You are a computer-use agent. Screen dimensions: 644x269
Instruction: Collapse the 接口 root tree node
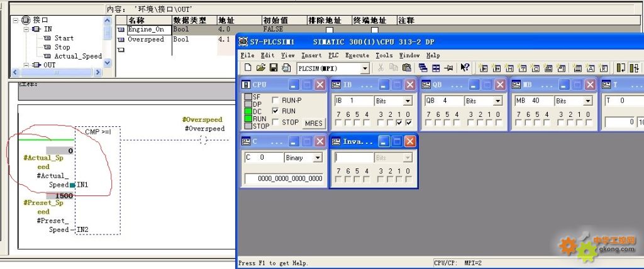click(15, 19)
